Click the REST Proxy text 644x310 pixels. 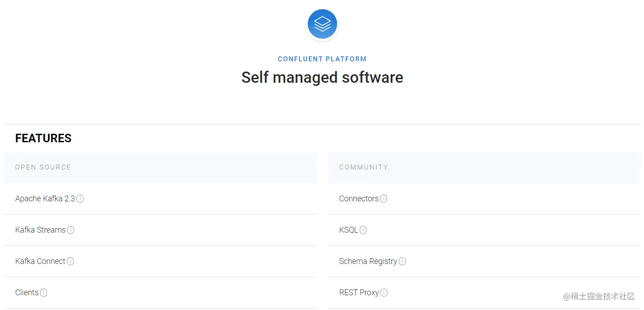(359, 293)
